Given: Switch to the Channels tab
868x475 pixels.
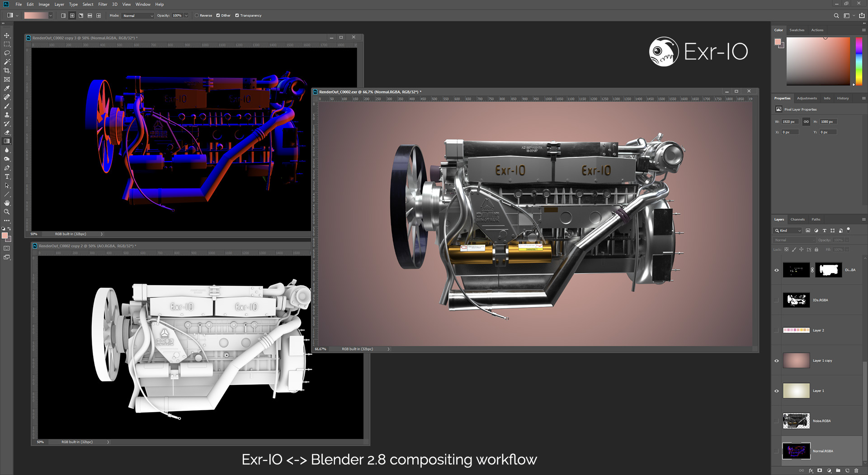Looking at the screenshot, I should point(797,219).
